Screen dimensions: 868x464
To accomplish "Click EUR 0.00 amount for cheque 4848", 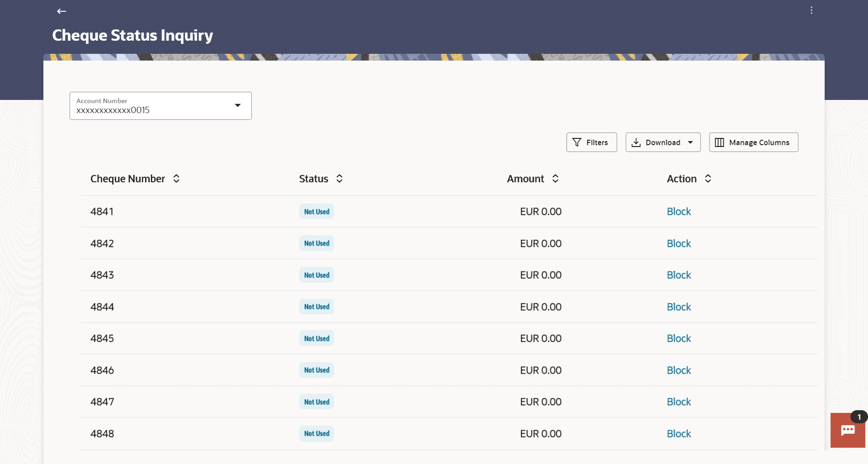I will (541, 434).
